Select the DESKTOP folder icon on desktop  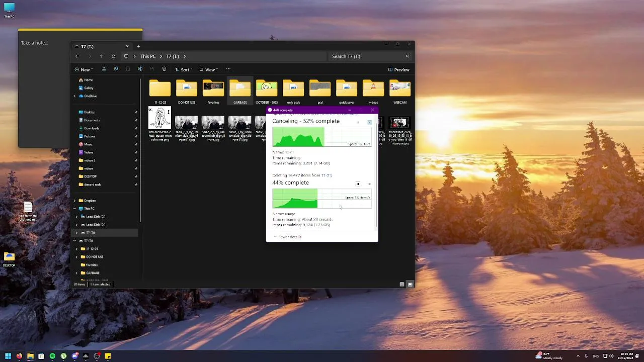coord(9,259)
